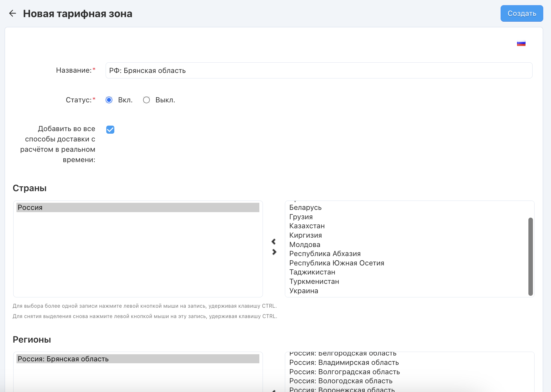The image size is (551, 392).
Task: Select Грузия in available countries
Action: [x=301, y=217]
